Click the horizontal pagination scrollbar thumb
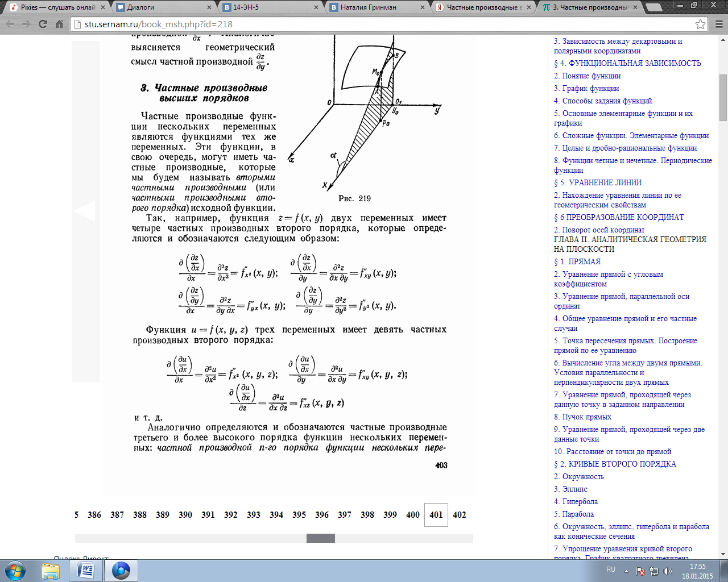Screen dimensions: 728x582 tap(321, 538)
